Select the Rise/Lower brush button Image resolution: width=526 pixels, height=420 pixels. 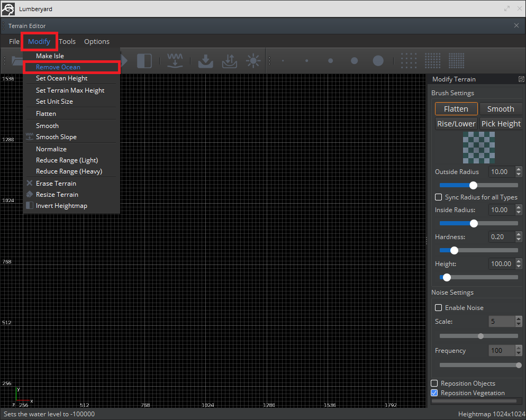(456, 124)
